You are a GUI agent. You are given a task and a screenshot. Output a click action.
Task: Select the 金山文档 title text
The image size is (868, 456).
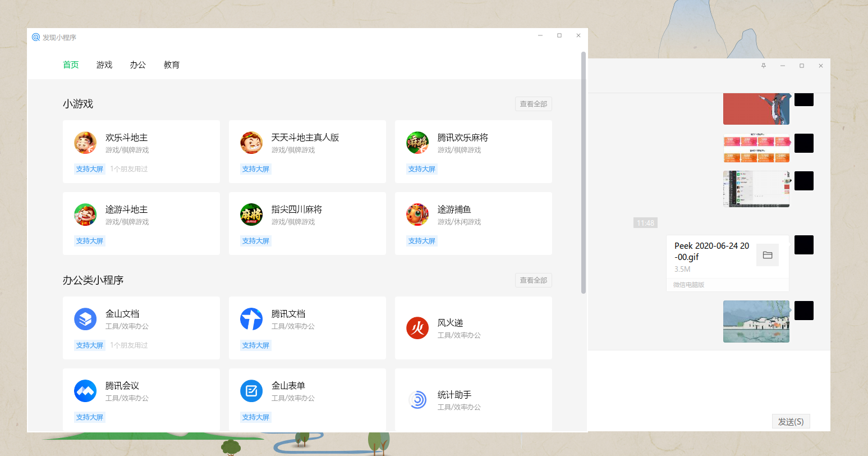click(122, 314)
